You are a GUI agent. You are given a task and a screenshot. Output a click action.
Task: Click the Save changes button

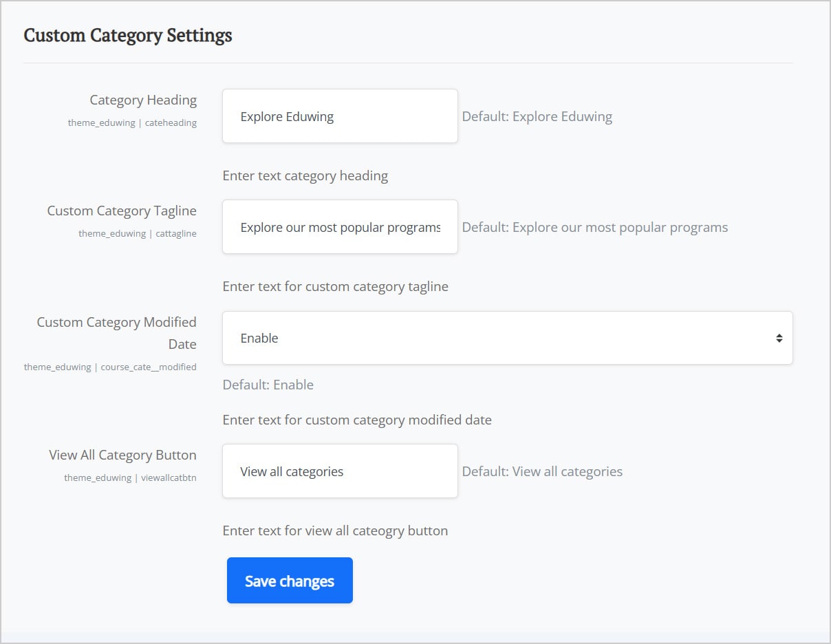pos(289,580)
